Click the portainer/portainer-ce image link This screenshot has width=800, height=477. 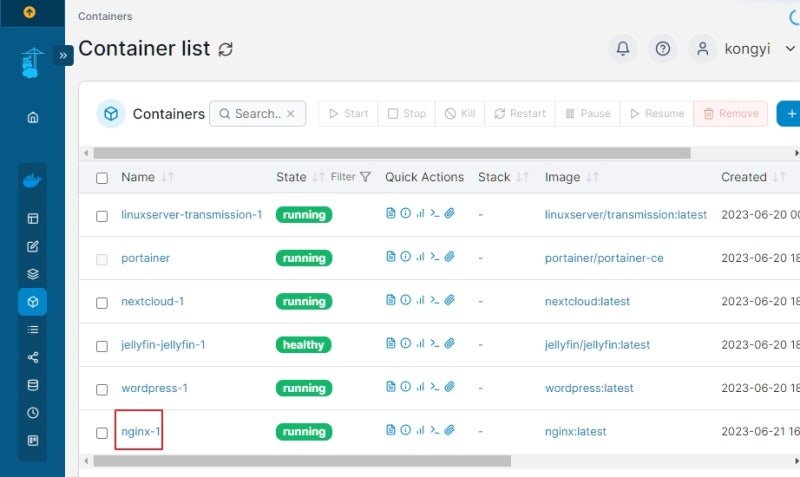click(604, 258)
